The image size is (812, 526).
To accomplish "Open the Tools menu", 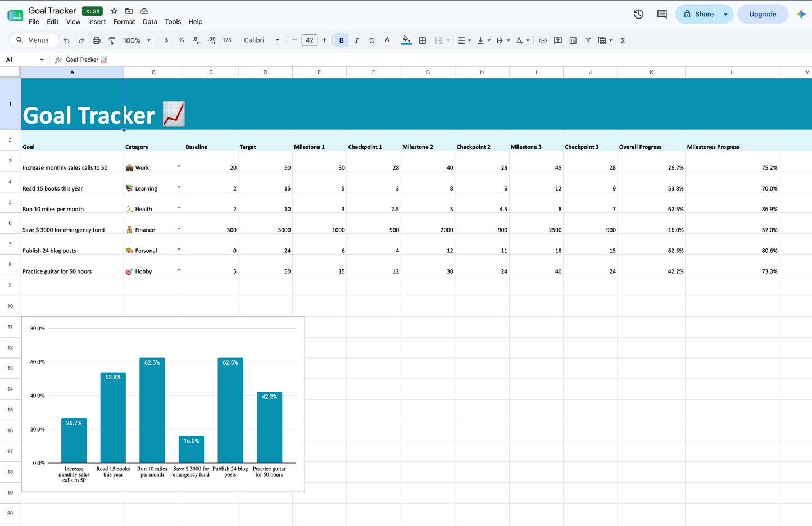I will (x=173, y=22).
